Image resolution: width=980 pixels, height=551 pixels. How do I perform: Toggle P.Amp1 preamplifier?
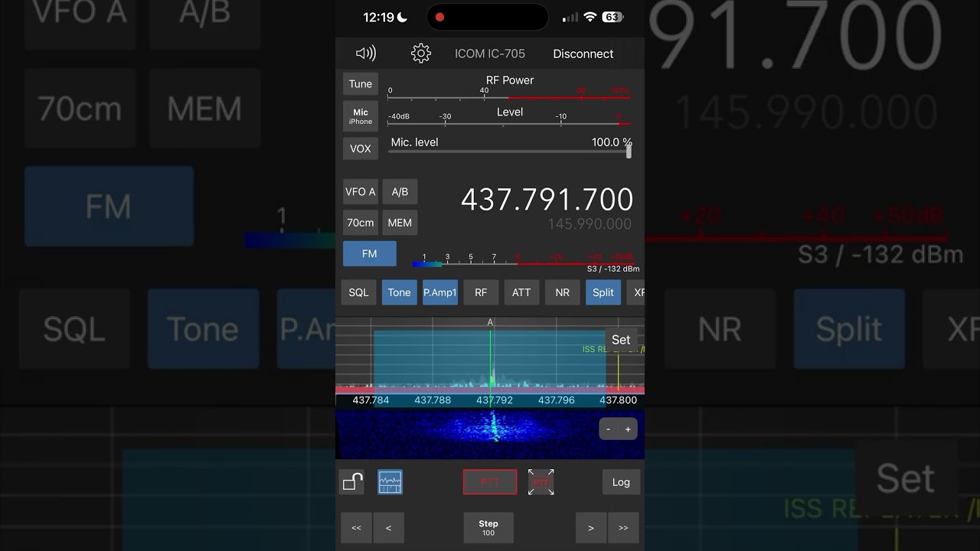440,292
